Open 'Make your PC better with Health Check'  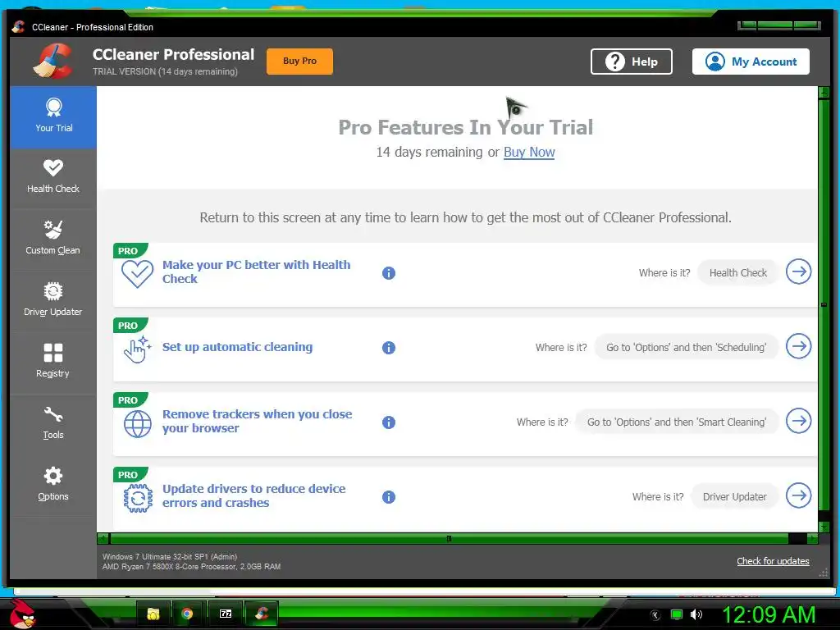[256, 272]
